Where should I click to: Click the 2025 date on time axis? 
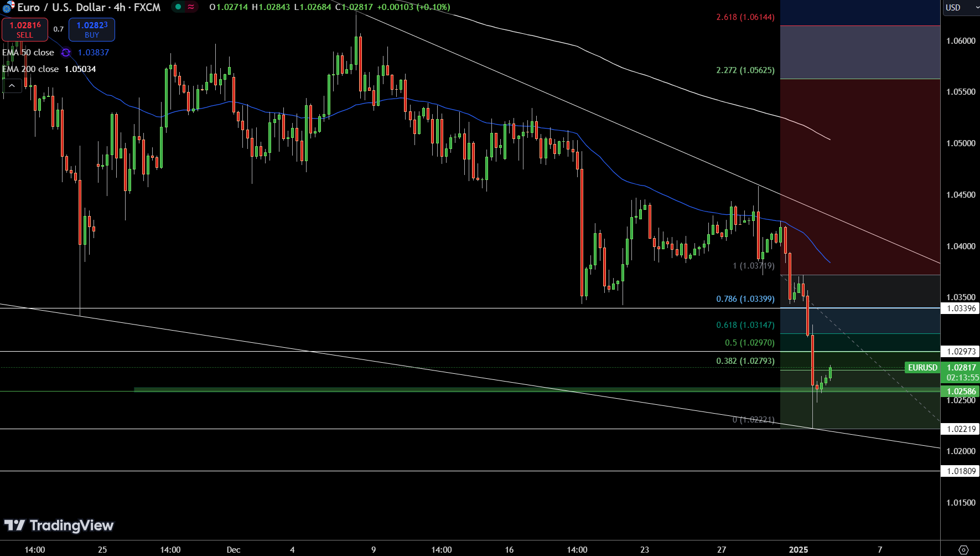click(798, 550)
